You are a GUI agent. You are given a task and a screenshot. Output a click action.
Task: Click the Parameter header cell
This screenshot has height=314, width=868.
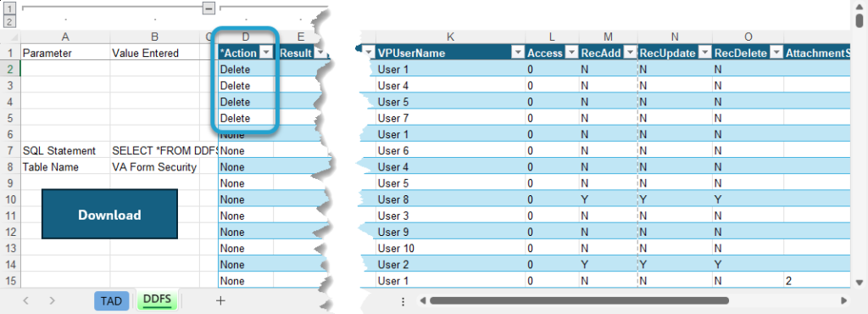pyautogui.click(x=65, y=53)
